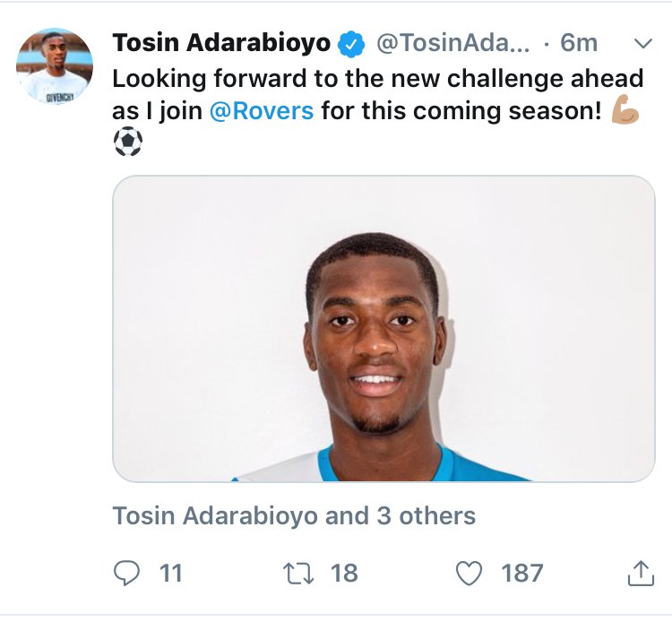The width and height of the screenshot is (672, 622).
Task: View tagged people 'Tosin Adarabioyo and 3 others'
Action: click(294, 515)
